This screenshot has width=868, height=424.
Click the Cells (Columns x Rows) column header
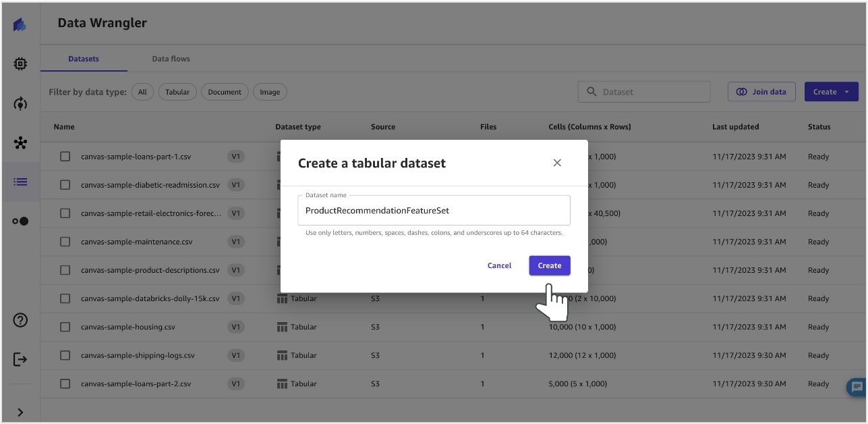tap(589, 127)
